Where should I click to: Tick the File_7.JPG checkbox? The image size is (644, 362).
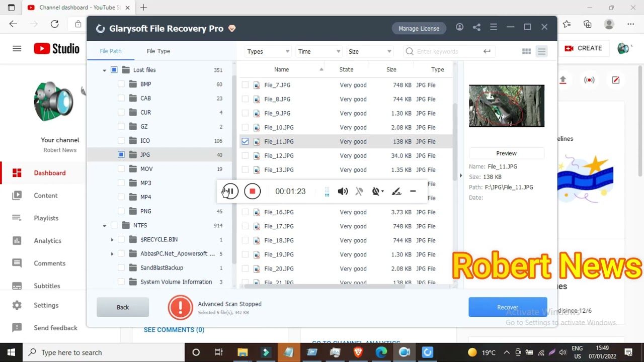pos(245,85)
